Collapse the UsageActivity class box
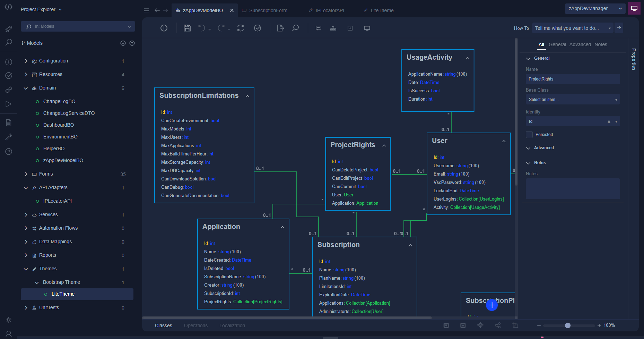 pyautogui.click(x=468, y=58)
